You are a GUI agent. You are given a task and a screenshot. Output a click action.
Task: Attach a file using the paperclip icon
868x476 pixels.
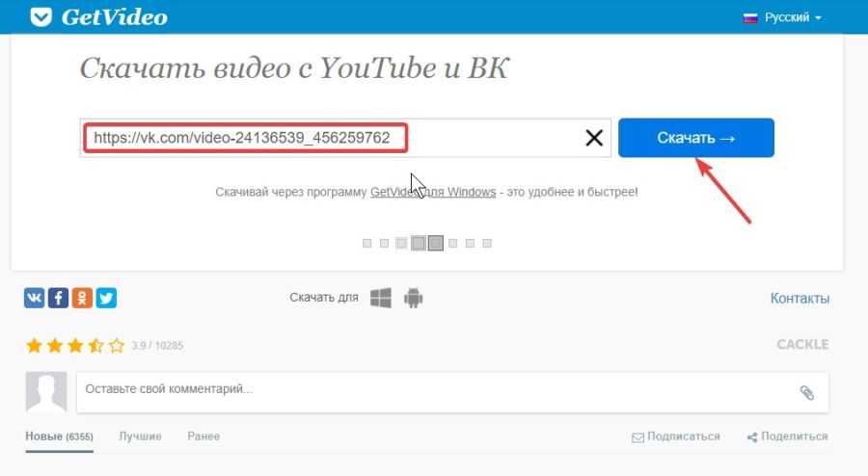tap(806, 392)
